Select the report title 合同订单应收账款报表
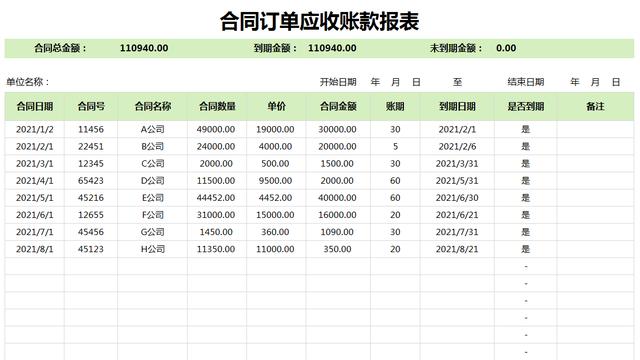 320,21
